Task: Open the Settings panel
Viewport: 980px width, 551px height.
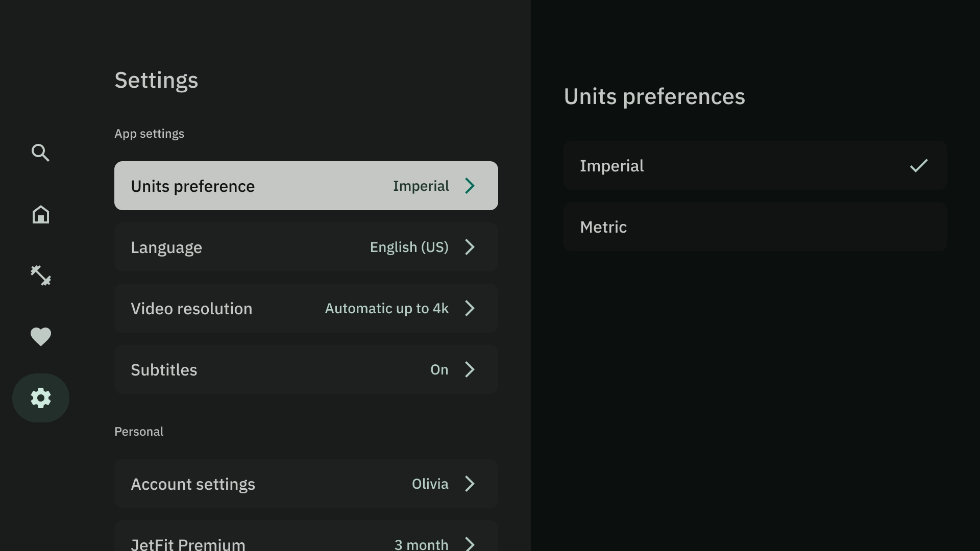Action: [x=40, y=397]
